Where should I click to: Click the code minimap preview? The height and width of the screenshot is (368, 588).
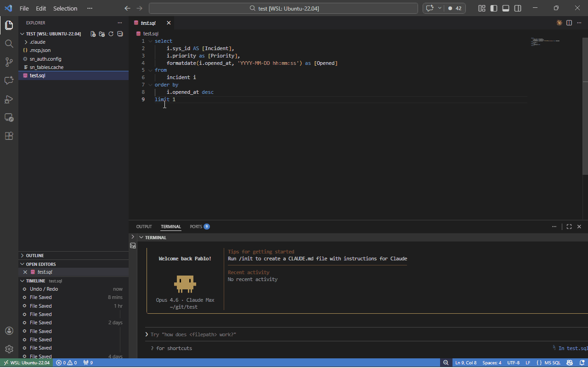(x=545, y=42)
